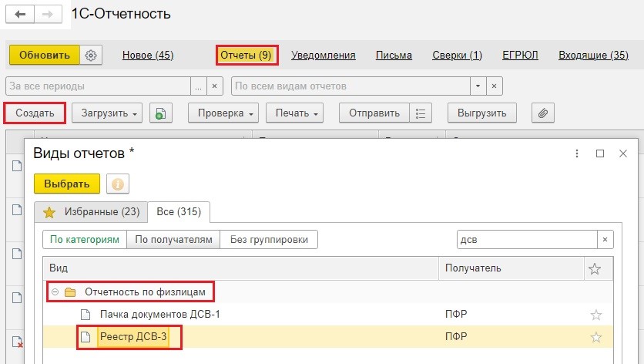Select the Отчетность по физлицам folder row

[327, 292]
